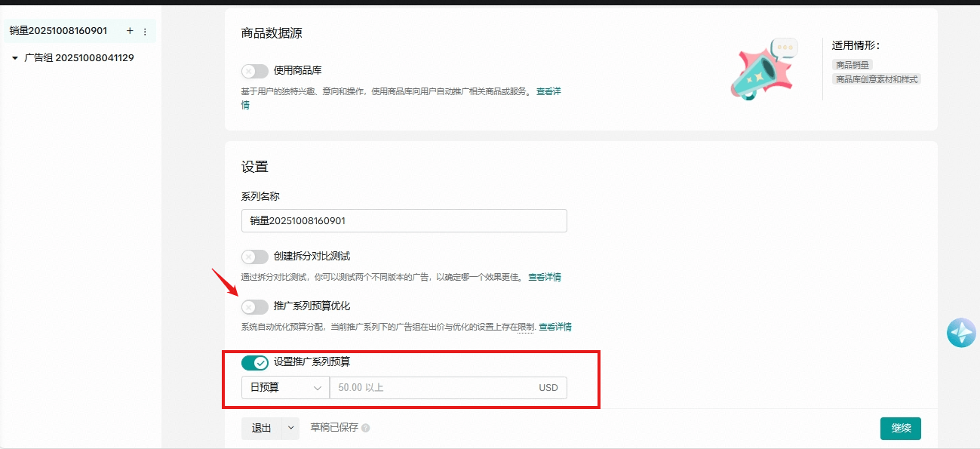The height and width of the screenshot is (449, 980).
Task: Open the 日预算 budget type dropdown
Action: pyautogui.click(x=284, y=388)
